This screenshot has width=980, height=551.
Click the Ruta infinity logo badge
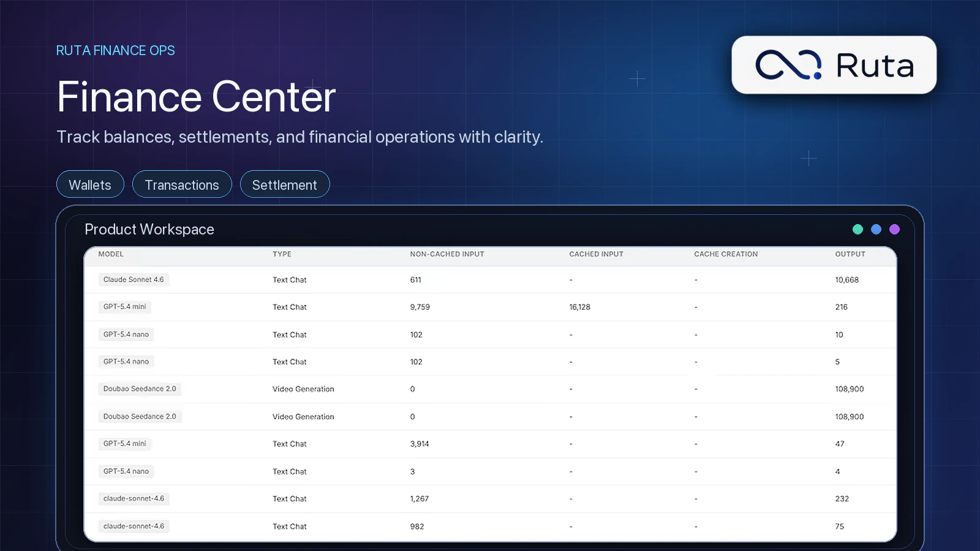tap(834, 65)
